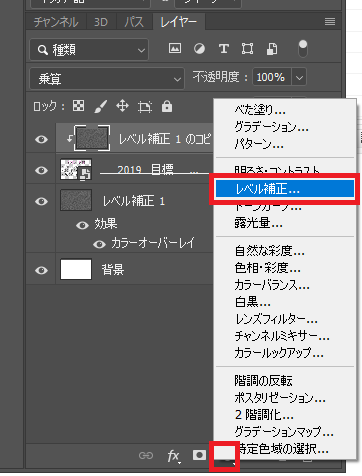Viewport: 362px width, 476px height.
Task: Click the magnifier icon in filter box
Action: [42, 50]
